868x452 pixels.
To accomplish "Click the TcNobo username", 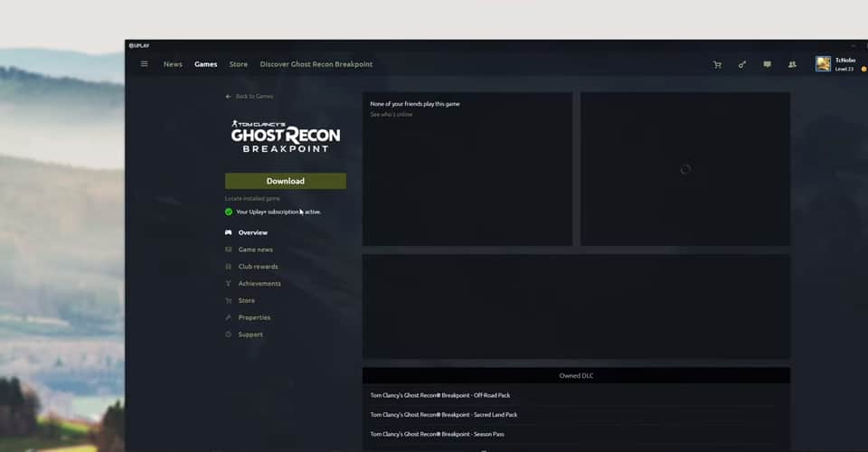I will pyautogui.click(x=845, y=61).
